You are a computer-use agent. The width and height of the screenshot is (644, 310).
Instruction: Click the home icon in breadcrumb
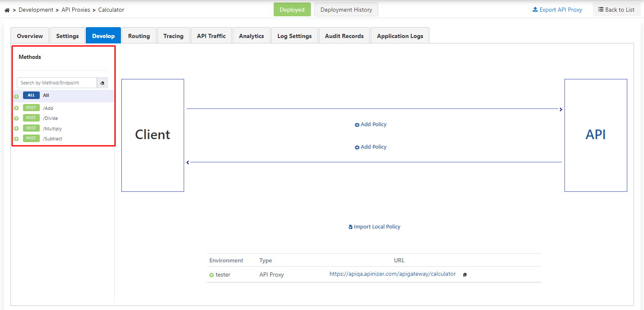(7, 10)
